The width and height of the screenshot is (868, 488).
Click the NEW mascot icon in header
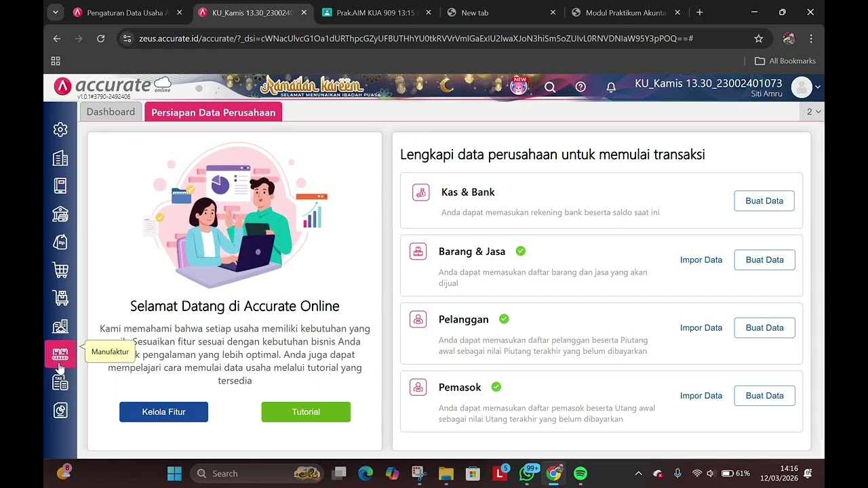519,86
